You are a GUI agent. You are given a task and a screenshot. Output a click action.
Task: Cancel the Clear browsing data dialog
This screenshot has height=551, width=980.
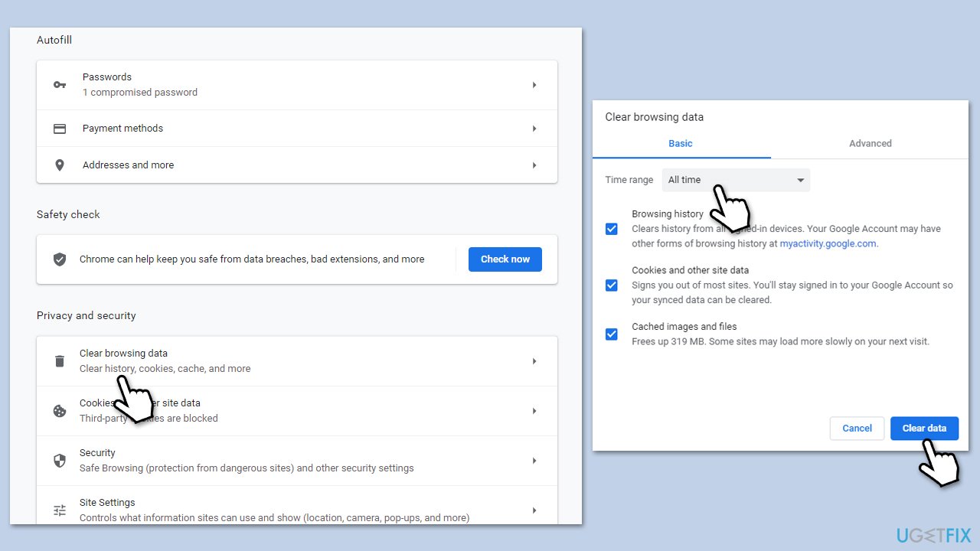857,429
